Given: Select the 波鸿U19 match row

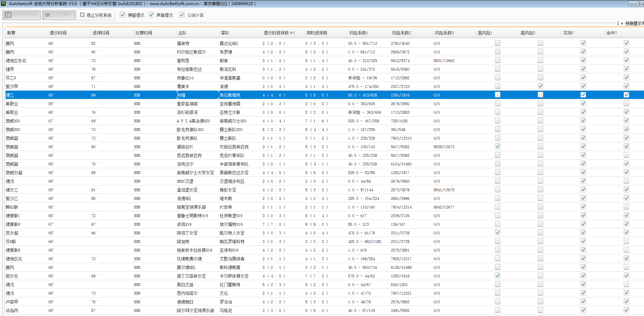Looking at the screenshot, I should tap(184, 224).
